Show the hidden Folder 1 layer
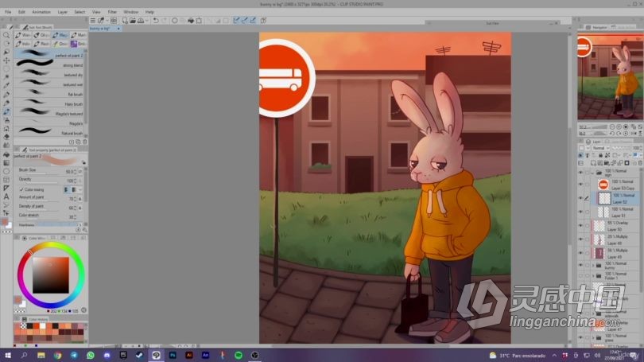 pos(580,275)
